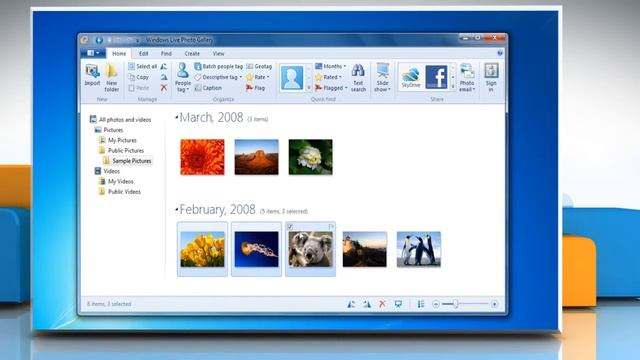The image size is (640, 360).
Task: Start slide show from the status bar
Action: (398, 304)
